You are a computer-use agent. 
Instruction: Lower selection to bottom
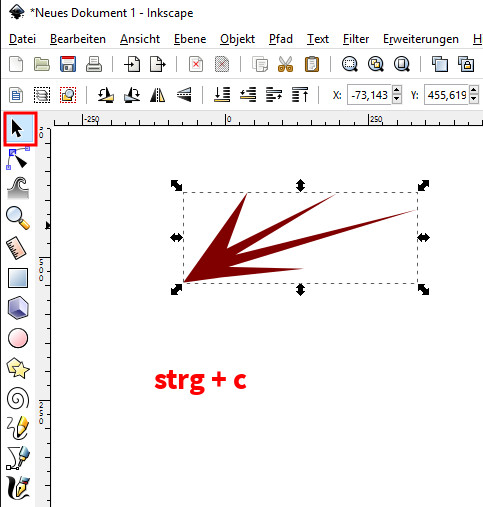222,95
